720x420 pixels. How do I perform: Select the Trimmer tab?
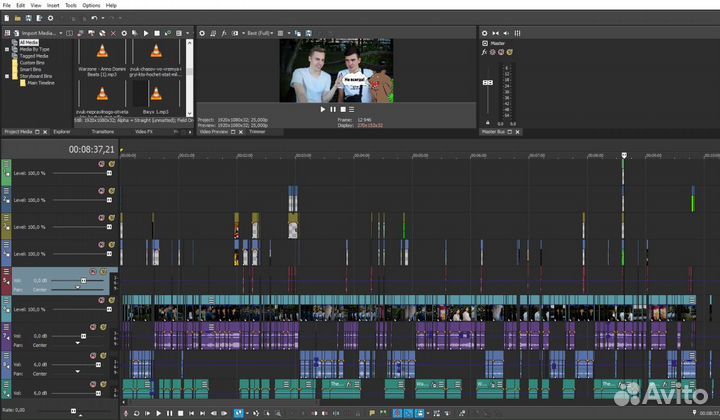pos(258,131)
